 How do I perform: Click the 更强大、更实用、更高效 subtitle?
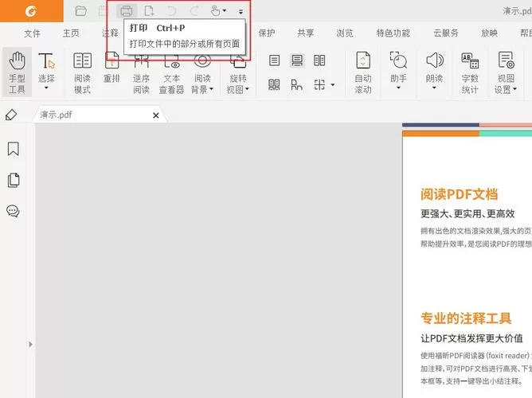[x=467, y=213]
